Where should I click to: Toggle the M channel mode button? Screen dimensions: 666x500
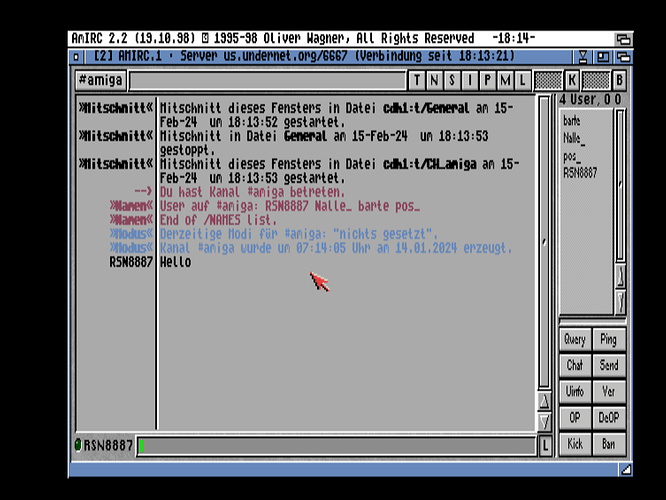pos(505,80)
